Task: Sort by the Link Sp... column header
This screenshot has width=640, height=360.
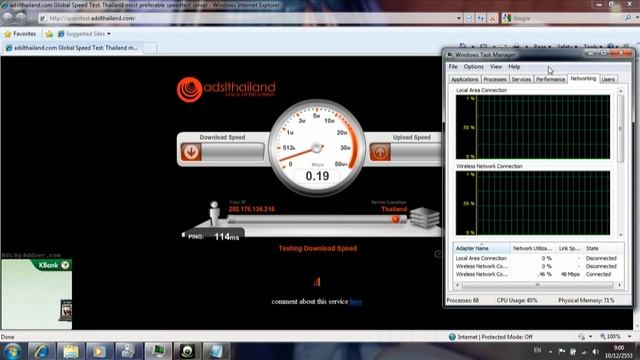Action: [x=569, y=248]
